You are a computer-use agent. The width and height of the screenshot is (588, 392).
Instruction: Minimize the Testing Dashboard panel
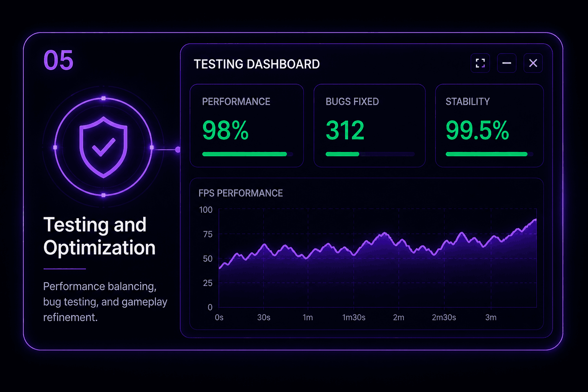tap(507, 63)
